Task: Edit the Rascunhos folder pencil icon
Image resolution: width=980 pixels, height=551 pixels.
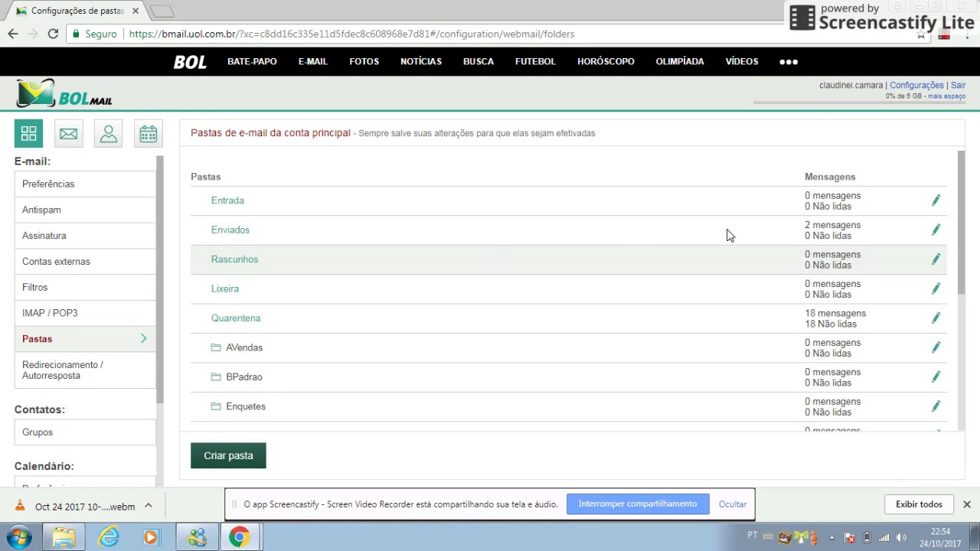Action: (936, 259)
